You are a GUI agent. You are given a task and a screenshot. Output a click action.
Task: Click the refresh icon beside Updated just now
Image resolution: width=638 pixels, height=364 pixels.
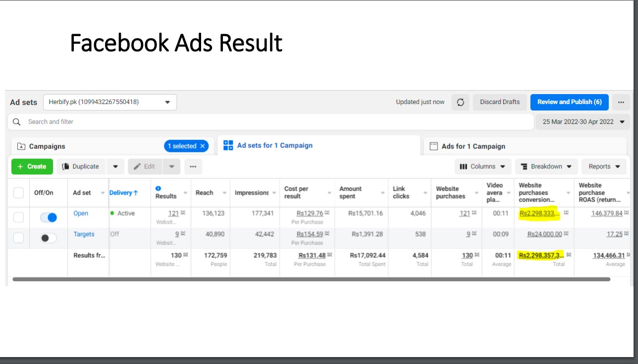461,102
